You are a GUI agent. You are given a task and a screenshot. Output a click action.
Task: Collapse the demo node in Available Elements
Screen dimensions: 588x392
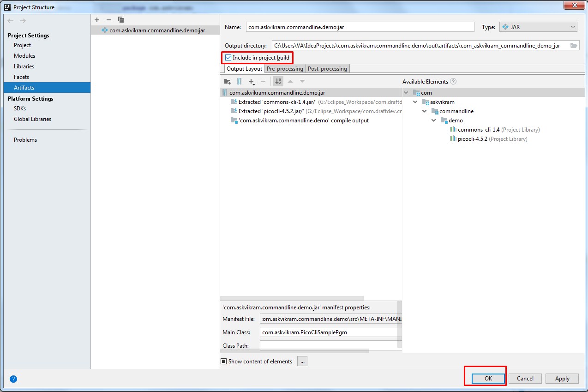pos(433,120)
